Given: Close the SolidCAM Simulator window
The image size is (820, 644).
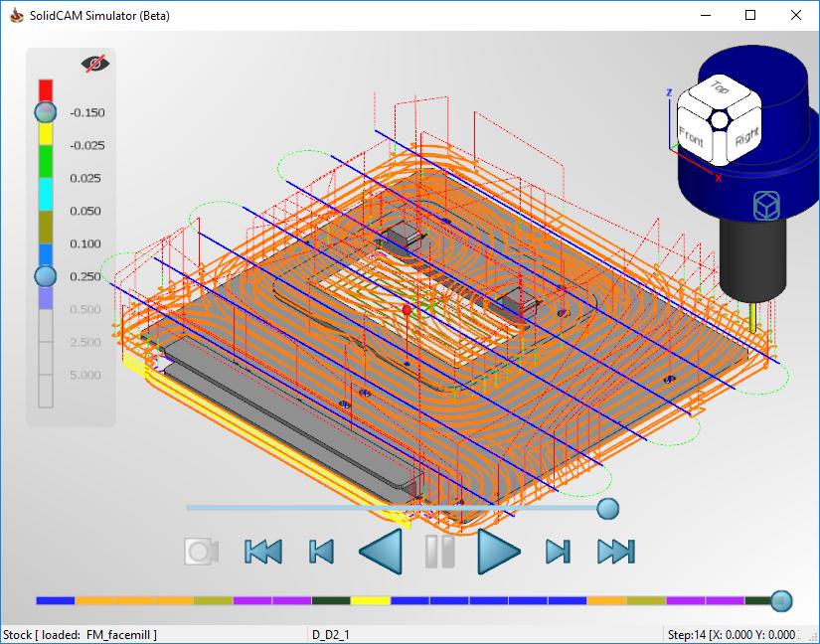Looking at the screenshot, I should 796,15.
